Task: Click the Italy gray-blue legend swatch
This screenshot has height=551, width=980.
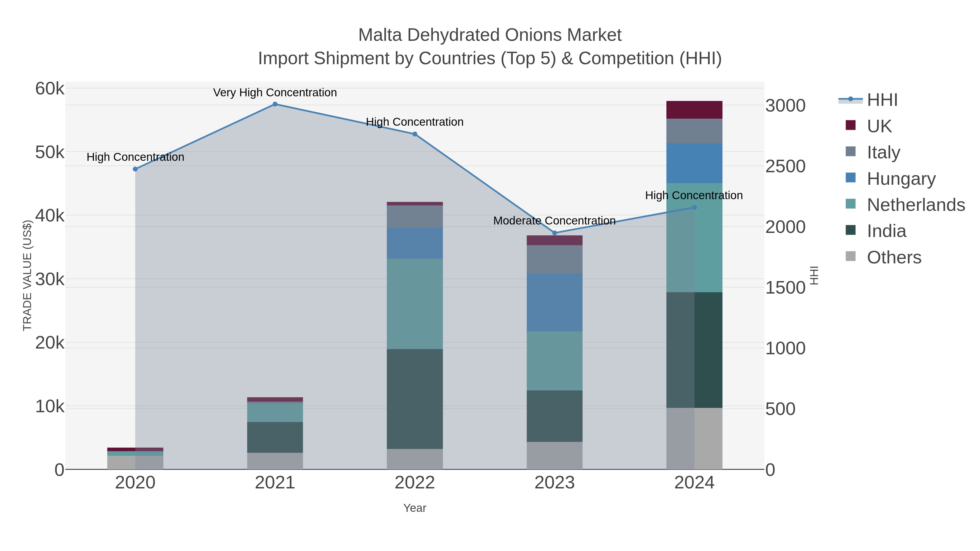Action: (x=850, y=151)
